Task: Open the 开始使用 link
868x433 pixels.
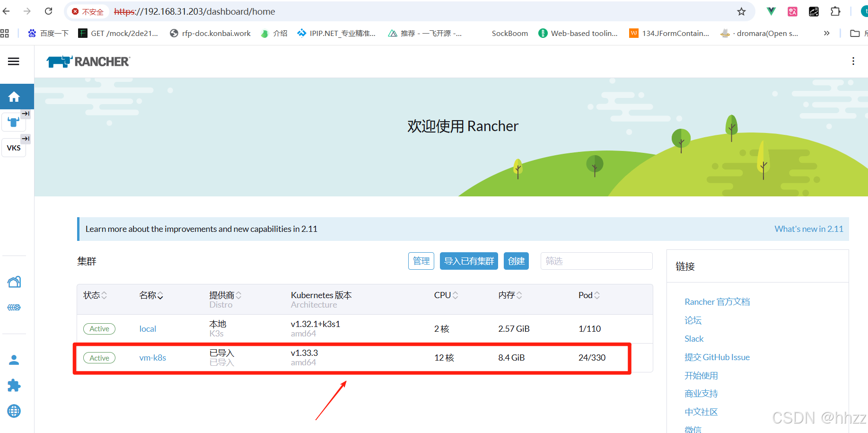Action: point(701,376)
